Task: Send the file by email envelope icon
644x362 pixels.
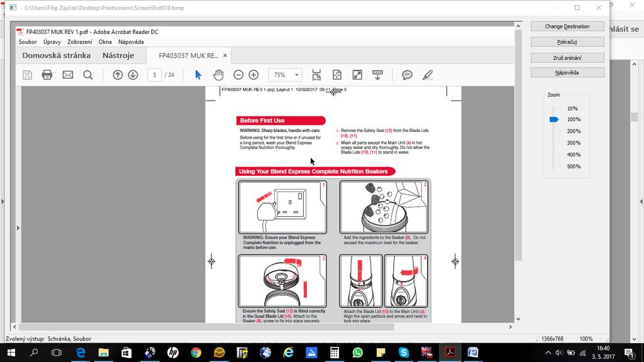Action: point(68,75)
